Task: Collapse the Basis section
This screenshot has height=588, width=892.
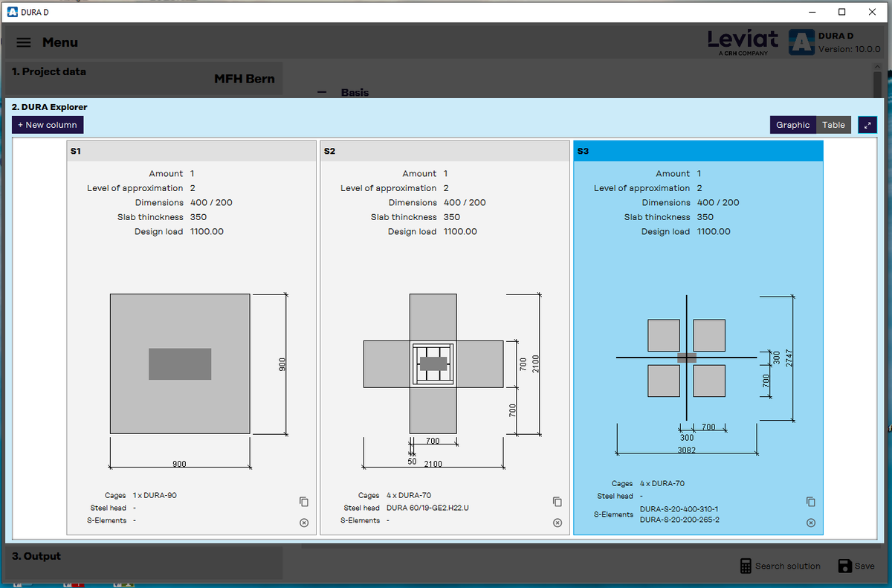Action: [322, 92]
